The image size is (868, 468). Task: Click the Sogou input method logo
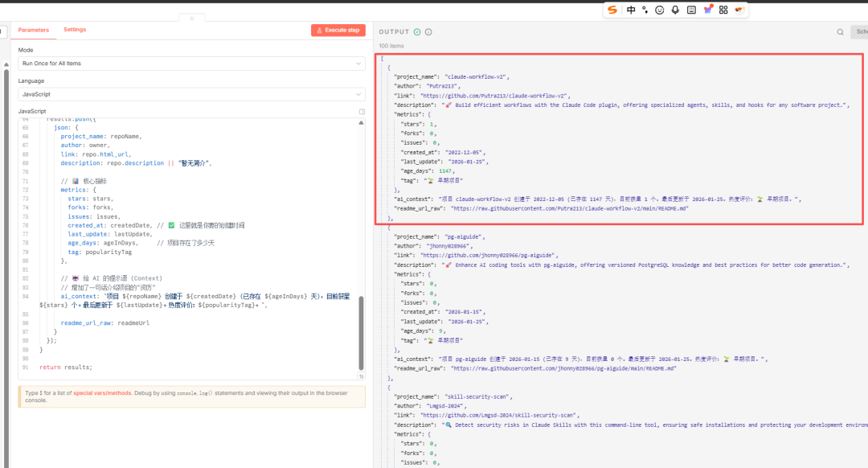pyautogui.click(x=612, y=10)
